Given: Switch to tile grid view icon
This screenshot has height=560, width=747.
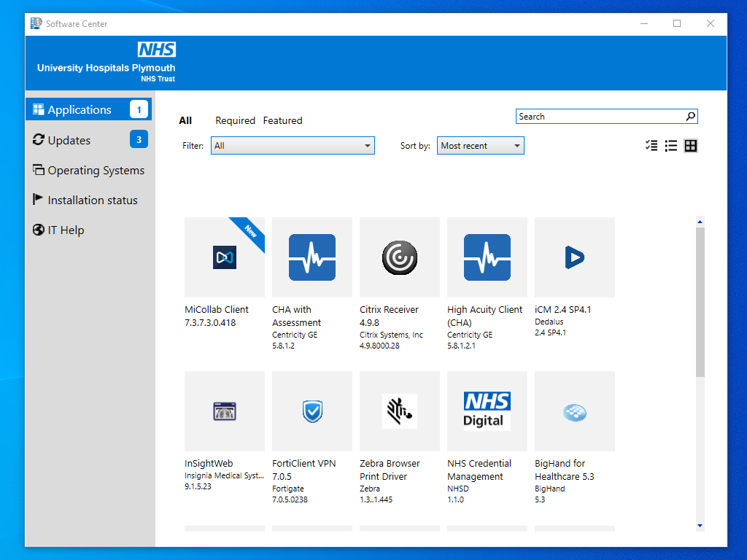Looking at the screenshot, I should (690, 146).
